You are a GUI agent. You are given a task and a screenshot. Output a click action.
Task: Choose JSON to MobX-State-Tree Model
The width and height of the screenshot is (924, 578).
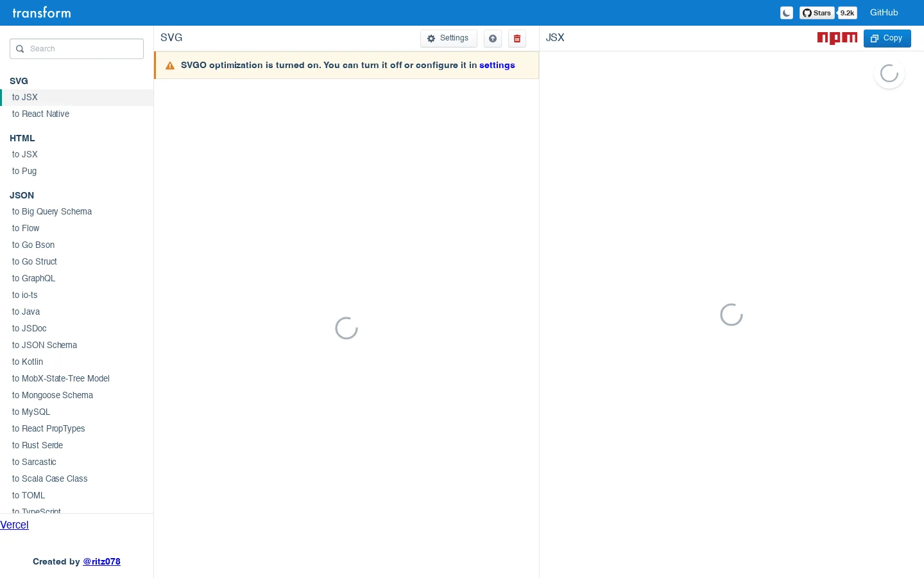(x=76, y=379)
